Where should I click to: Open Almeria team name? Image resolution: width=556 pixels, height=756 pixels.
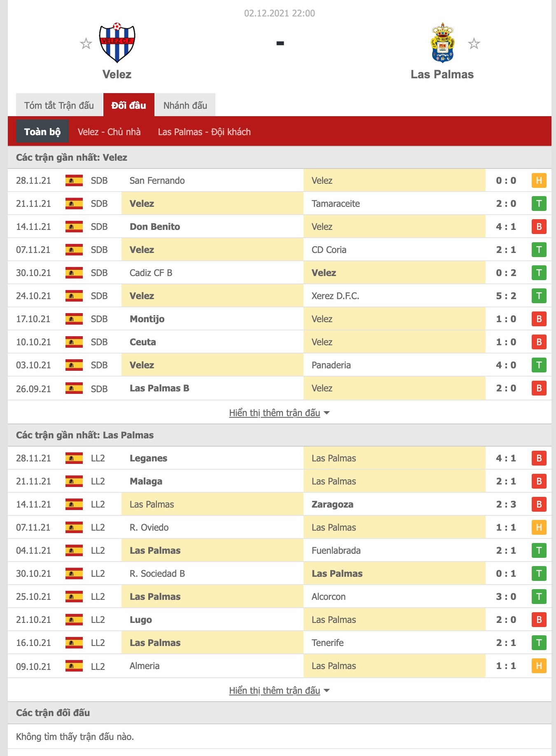(145, 666)
